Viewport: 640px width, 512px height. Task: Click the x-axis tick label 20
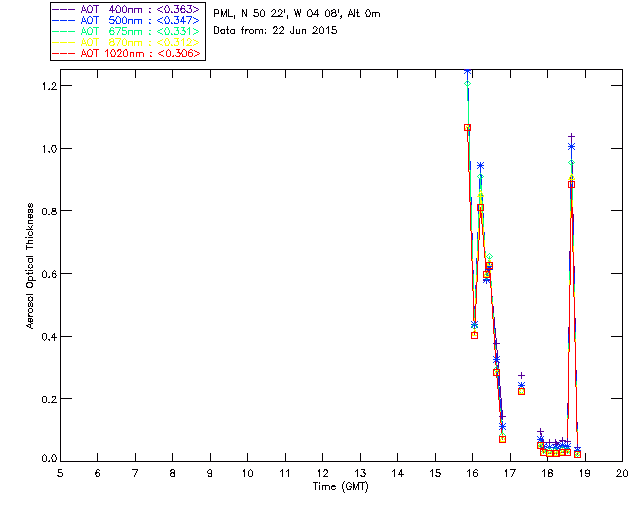coord(622,473)
